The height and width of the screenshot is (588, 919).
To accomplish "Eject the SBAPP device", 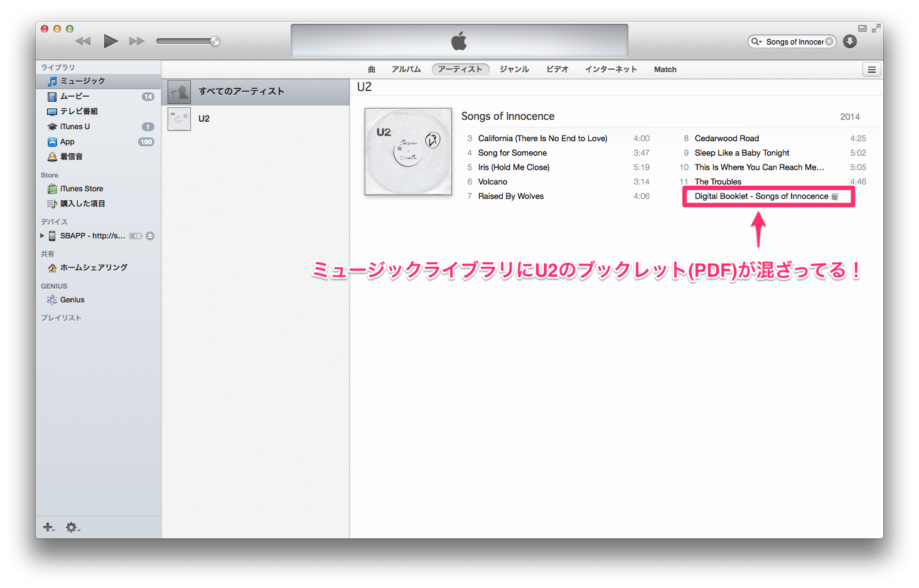I will (150, 236).
